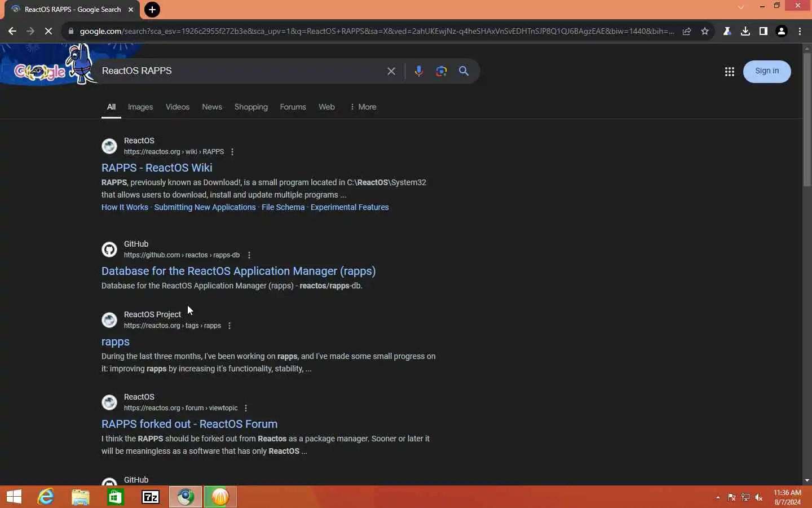Click the browser forward arrow
The image size is (812, 508).
click(x=30, y=32)
